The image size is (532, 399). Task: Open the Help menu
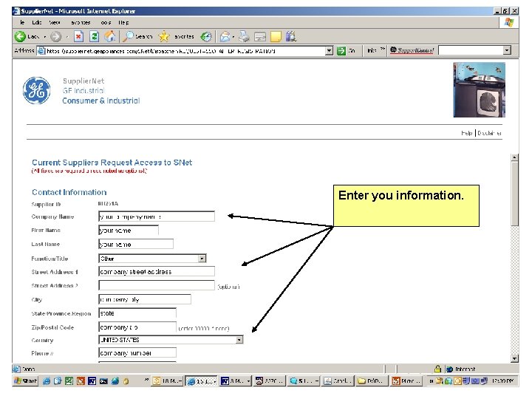(123, 22)
